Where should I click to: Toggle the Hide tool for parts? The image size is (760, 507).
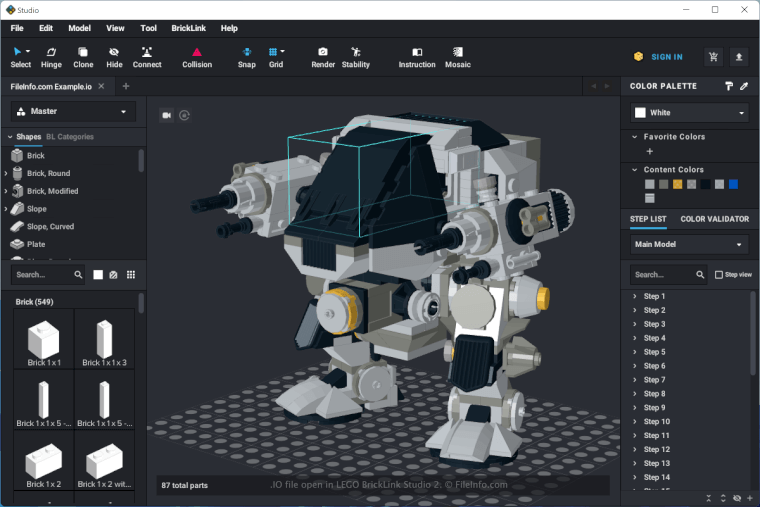tap(114, 57)
